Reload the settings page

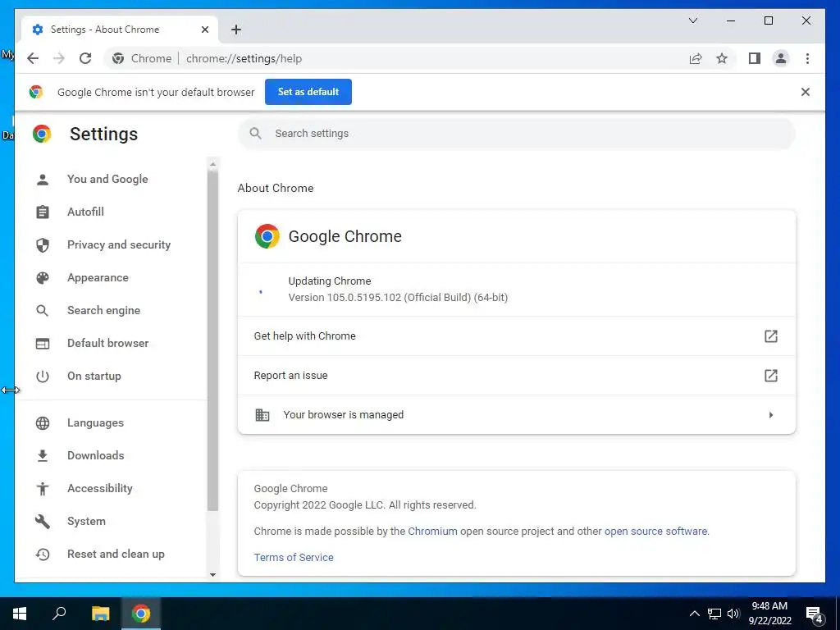(85, 58)
